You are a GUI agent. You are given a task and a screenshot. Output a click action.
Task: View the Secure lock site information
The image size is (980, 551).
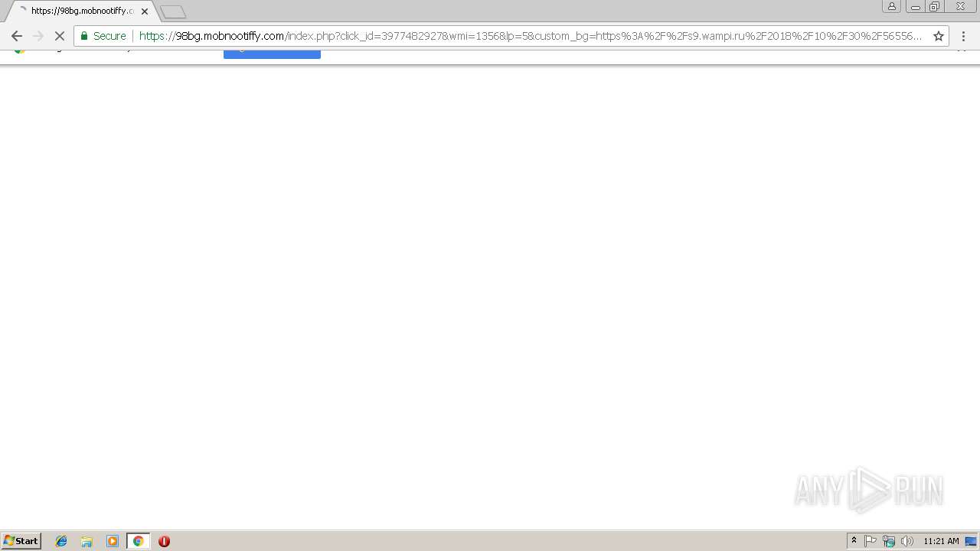coord(103,36)
